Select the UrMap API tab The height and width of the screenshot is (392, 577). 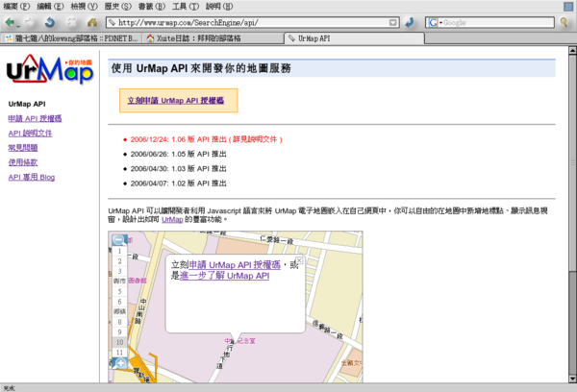click(354, 38)
